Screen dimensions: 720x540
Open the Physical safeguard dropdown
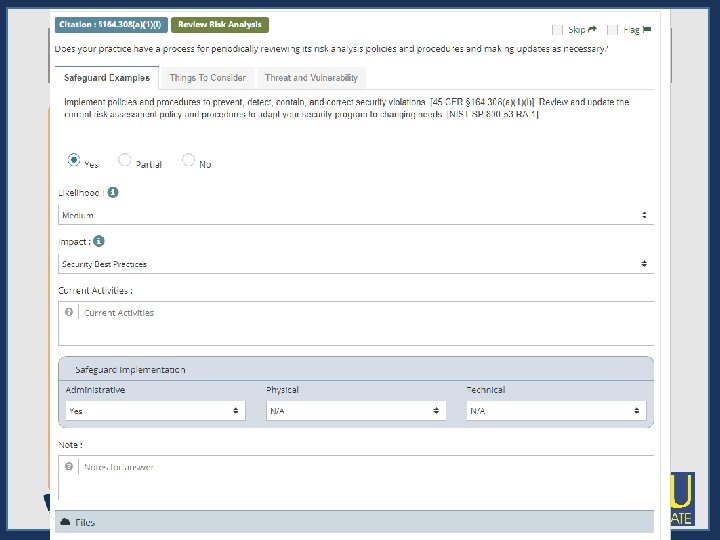[x=356, y=411]
